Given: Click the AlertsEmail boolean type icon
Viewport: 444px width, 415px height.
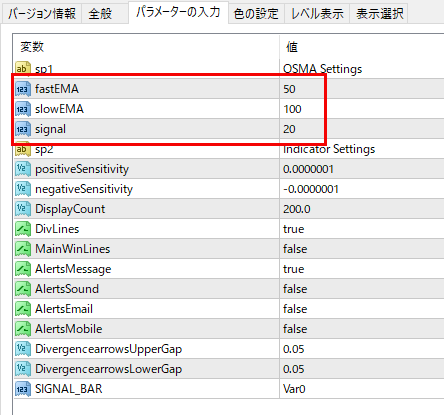Looking at the screenshot, I should pos(23,309).
